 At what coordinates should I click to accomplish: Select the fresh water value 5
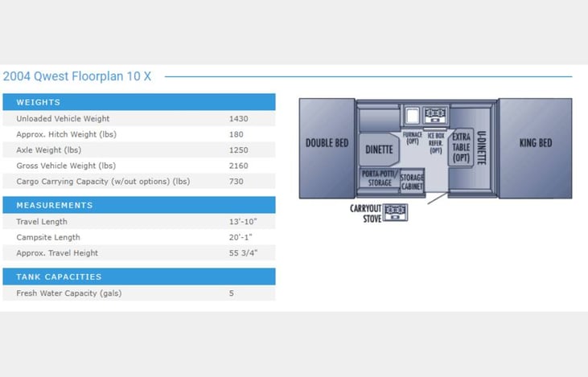coord(232,293)
